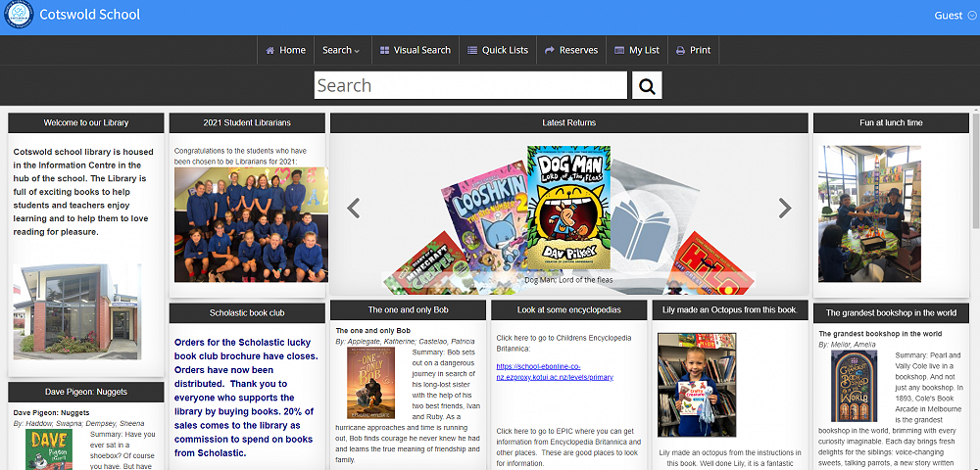980x470 pixels.
Task: Click the page's vertical scrollbar
Action: pyautogui.click(x=975, y=196)
